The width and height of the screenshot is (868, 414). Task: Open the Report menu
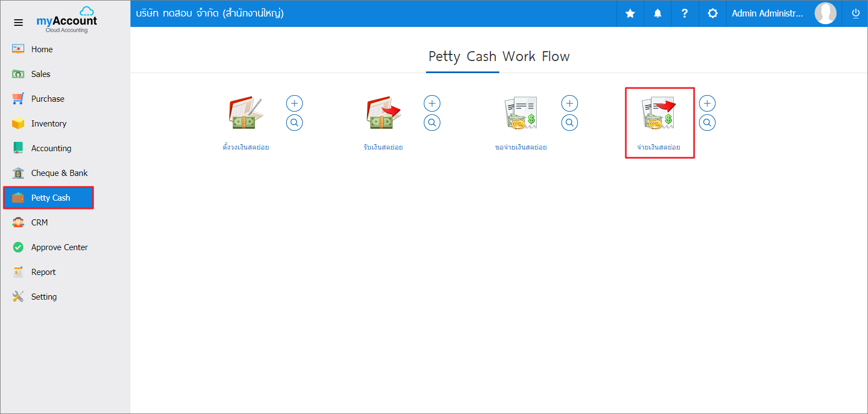43,272
